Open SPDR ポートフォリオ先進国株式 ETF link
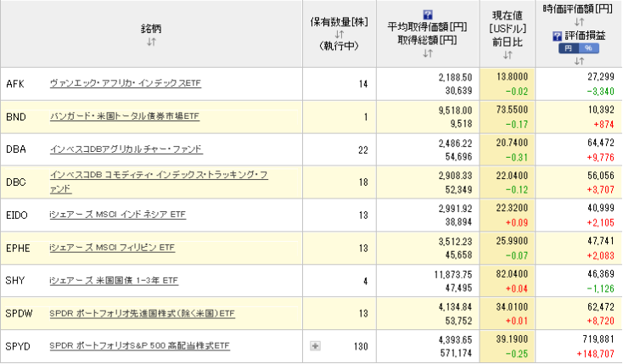The height and width of the screenshot is (364, 623). [142, 314]
